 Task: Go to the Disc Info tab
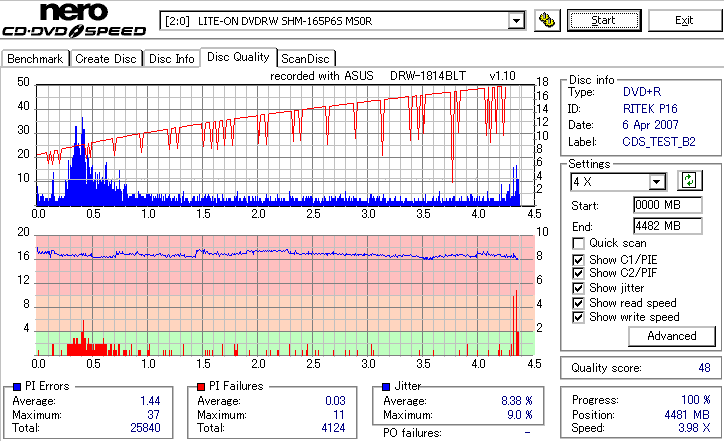(171, 59)
